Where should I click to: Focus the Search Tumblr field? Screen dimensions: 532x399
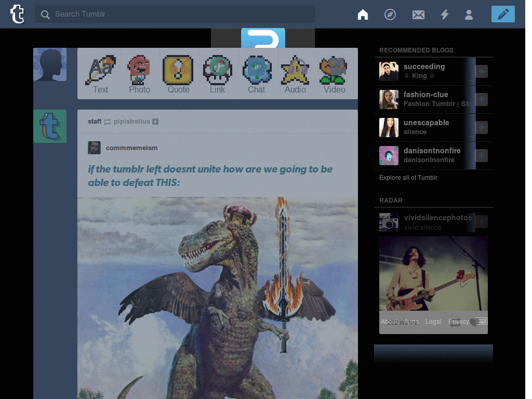pos(175,14)
